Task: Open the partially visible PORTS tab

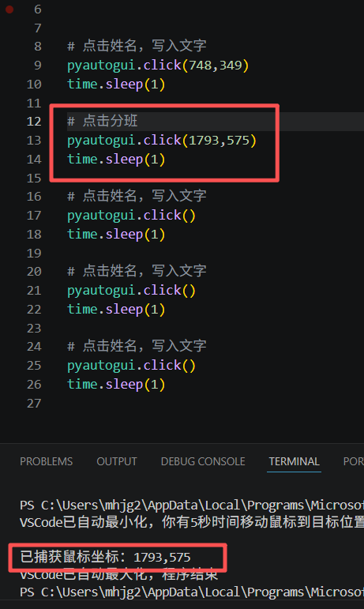Action: click(354, 461)
